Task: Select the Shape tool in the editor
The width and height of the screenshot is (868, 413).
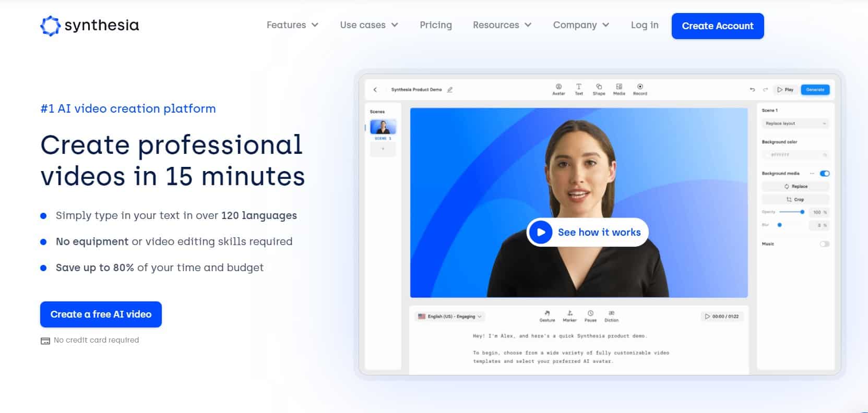Action: pos(599,89)
